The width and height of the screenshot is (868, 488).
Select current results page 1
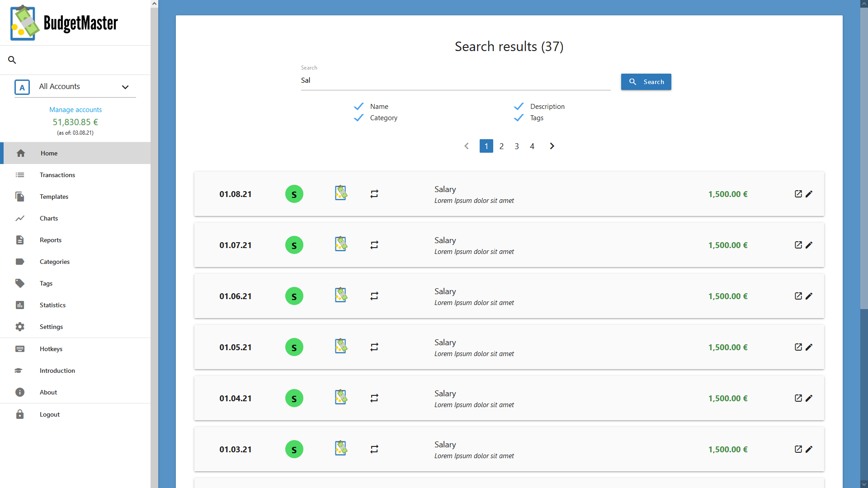pos(486,146)
